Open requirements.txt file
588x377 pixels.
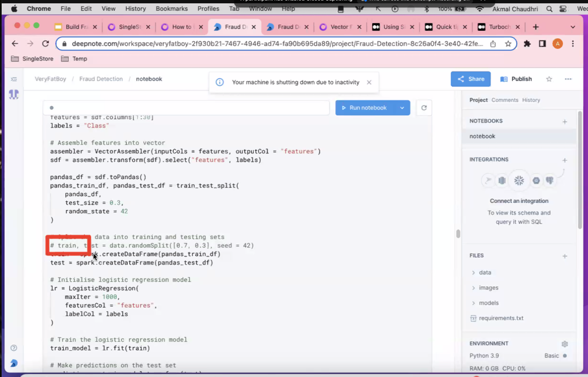pyautogui.click(x=501, y=318)
